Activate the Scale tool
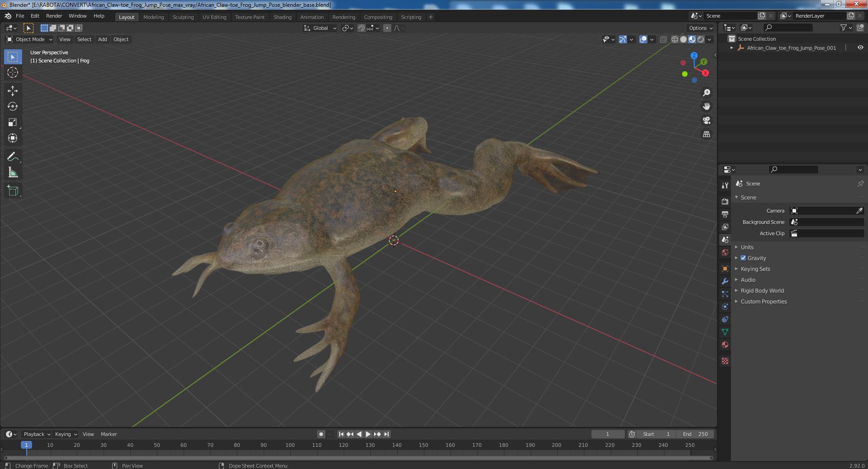 tap(13, 123)
